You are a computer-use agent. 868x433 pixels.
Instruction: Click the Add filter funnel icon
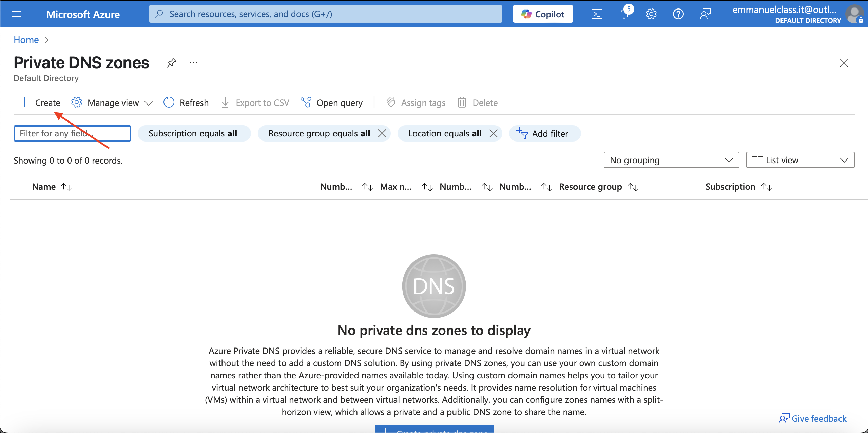(x=522, y=133)
